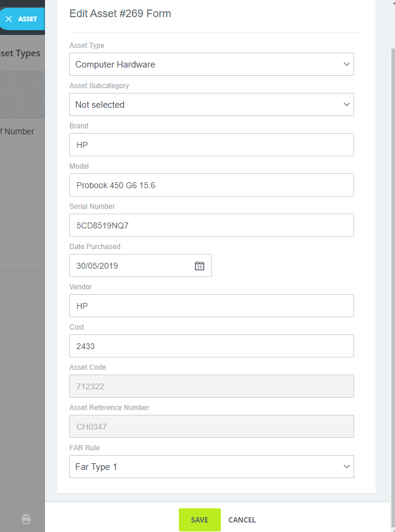395x532 pixels.
Task: Click the Number column header
Action: click(18, 131)
